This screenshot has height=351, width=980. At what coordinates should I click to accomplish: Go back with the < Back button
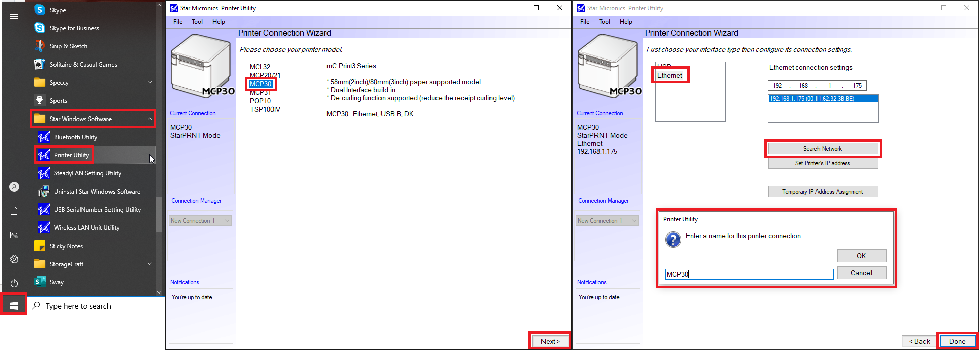pos(919,341)
